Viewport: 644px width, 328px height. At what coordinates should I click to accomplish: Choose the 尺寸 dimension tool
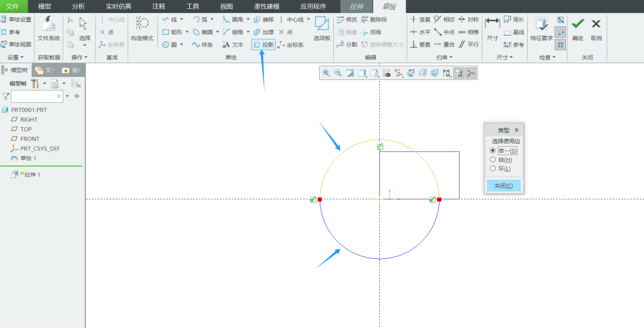pyautogui.click(x=493, y=24)
